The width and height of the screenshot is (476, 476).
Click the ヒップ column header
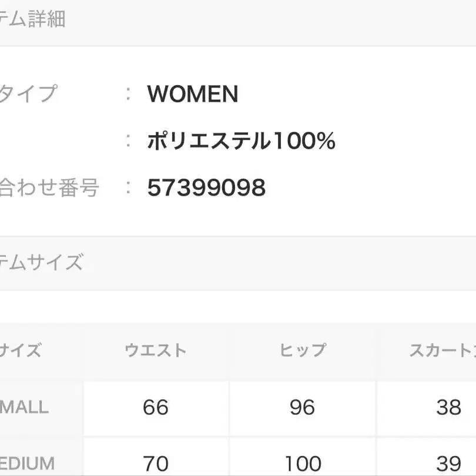tap(302, 351)
